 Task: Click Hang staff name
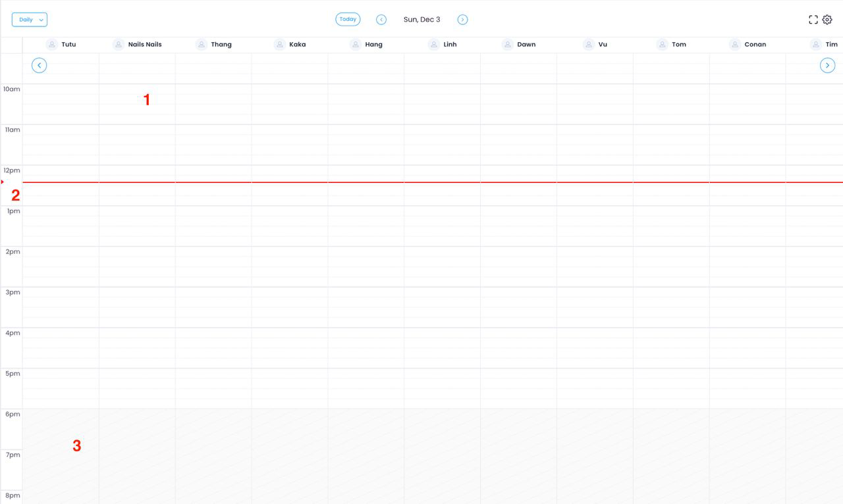[x=373, y=45]
